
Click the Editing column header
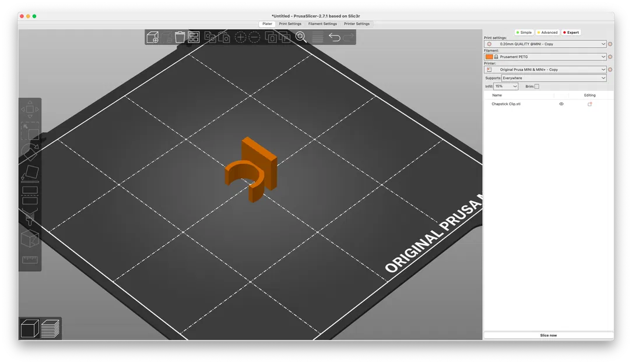click(x=589, y=96)
